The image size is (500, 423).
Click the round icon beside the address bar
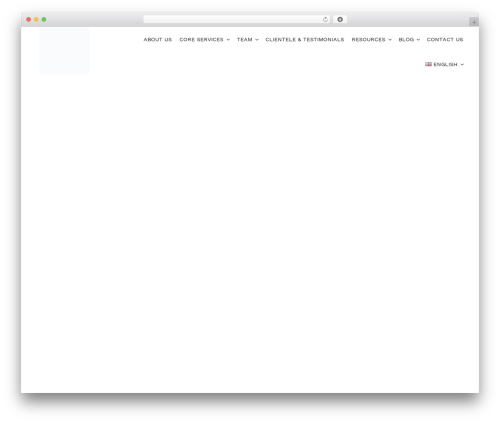tap(340, 19)
